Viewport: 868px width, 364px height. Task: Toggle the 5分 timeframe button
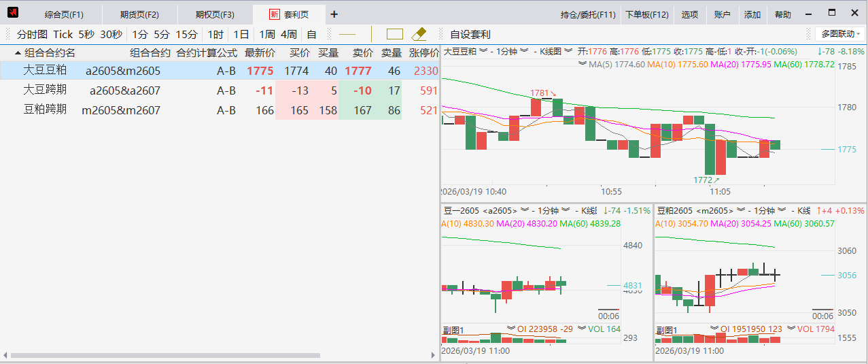(162, 34)
